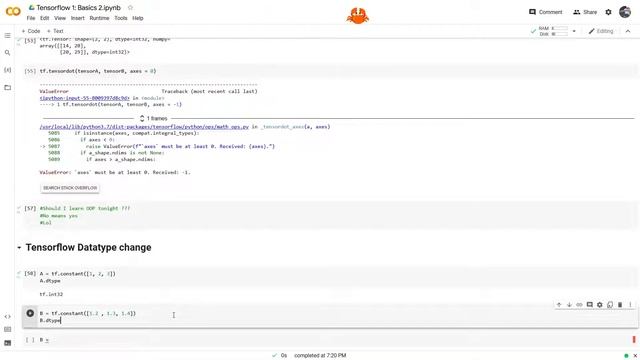Viewport: 640px width, 360px height.
Task: Open the Runtime menu
Action: coord(99,18)
